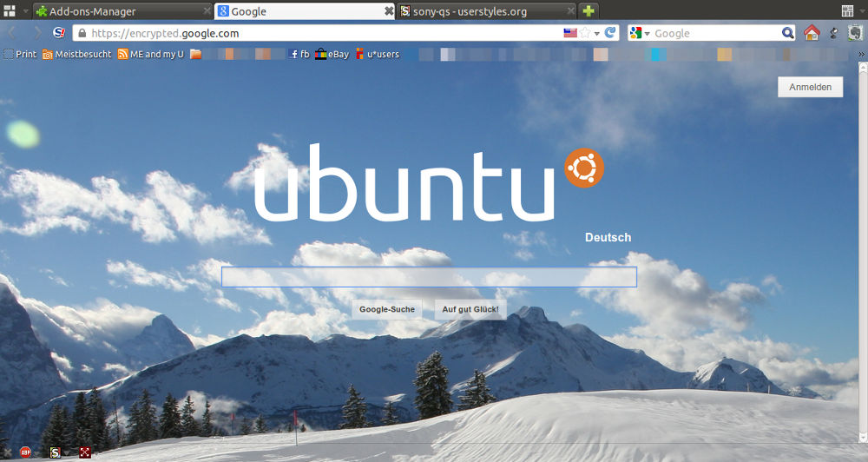Open the Adblock Plus ABP icon
The image size is (868, 462).
coord(25,452)
